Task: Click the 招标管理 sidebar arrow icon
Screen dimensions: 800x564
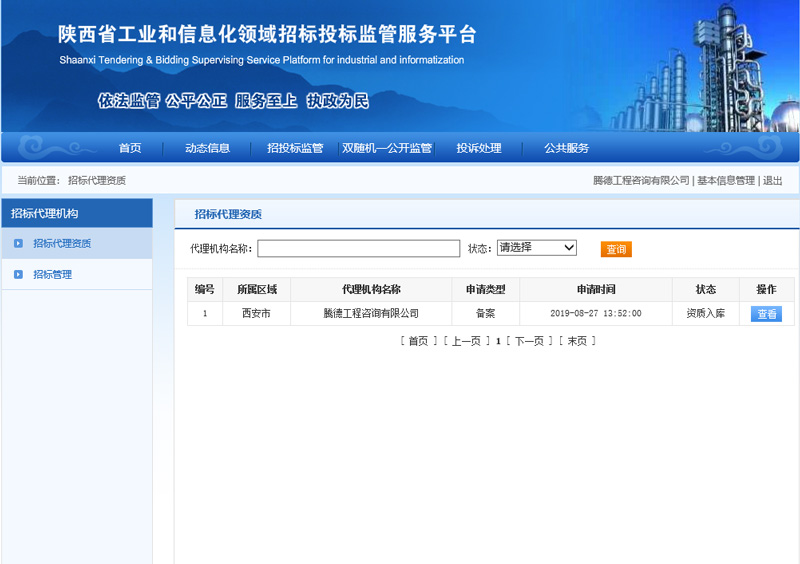Action: pyautogui.click(x=18, y=274)
